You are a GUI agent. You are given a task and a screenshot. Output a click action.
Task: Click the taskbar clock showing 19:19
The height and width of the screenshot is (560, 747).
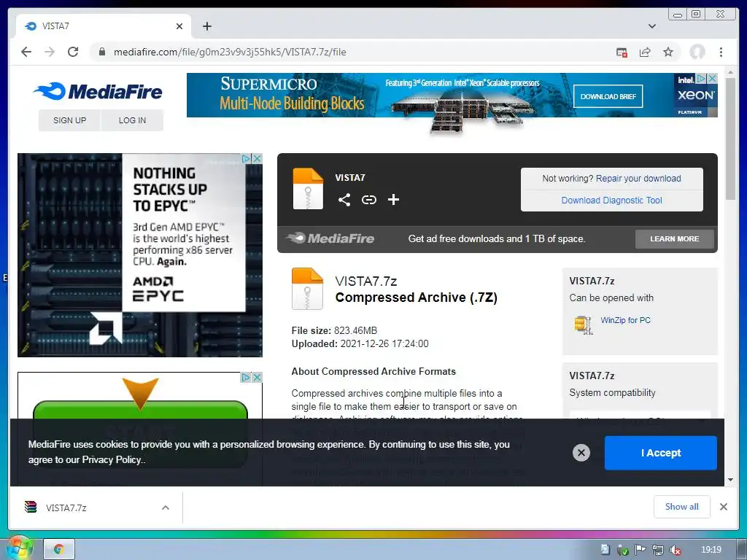click(x=711, y=550)
